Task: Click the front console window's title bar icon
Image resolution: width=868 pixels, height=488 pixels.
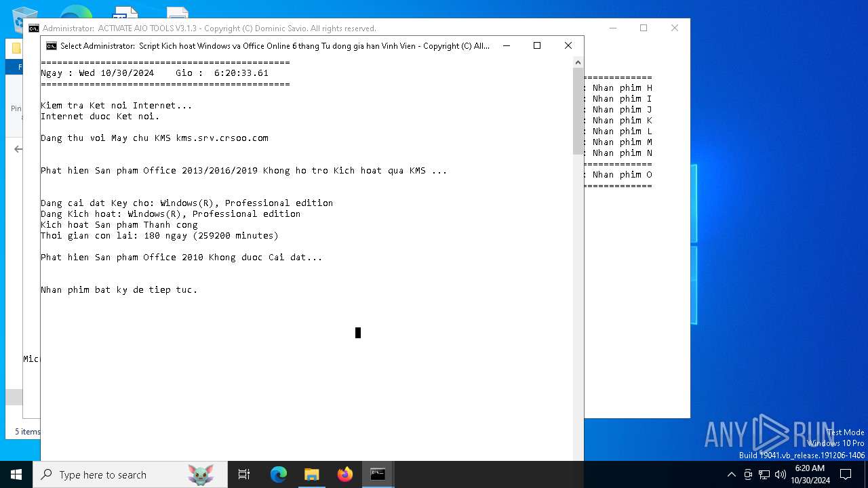Action: pos(52,46)
